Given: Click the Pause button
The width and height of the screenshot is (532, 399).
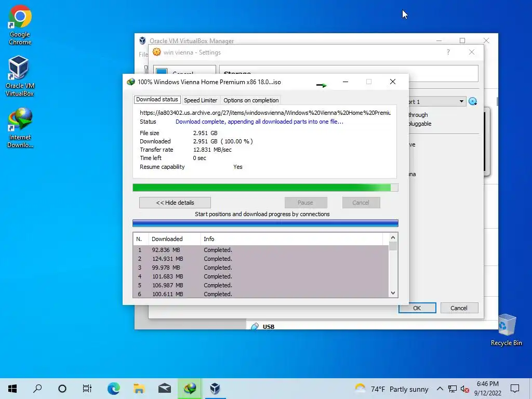Looking at the screenshot, I should (305, 203).
